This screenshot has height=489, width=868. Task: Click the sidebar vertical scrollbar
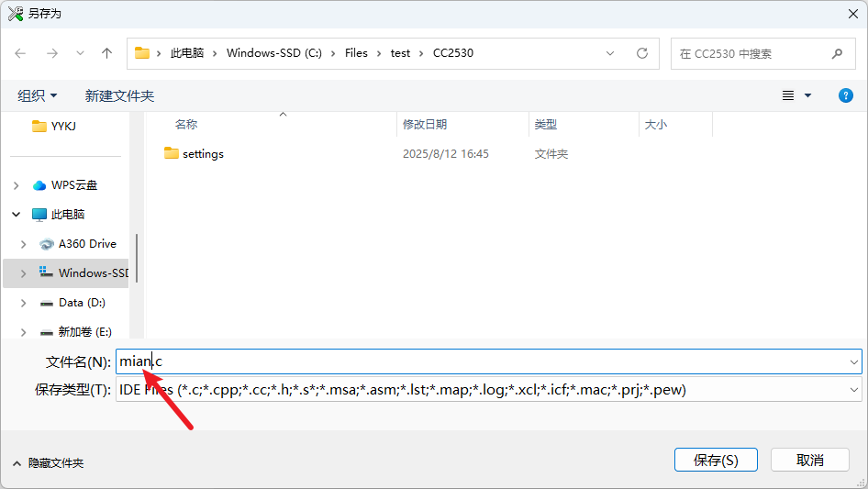[137, 258]
